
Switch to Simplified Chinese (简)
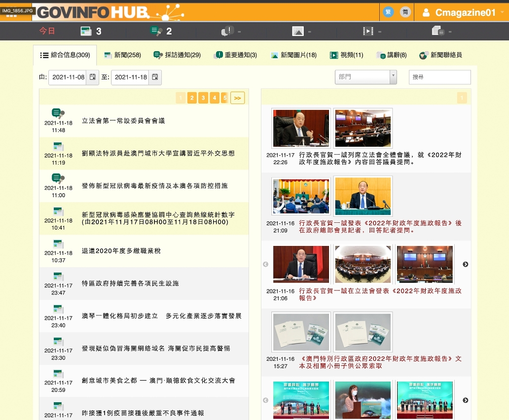tap(405, 12)
